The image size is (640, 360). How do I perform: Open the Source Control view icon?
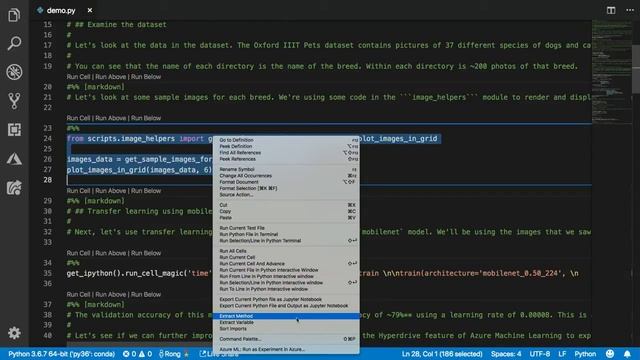[14, 101]
